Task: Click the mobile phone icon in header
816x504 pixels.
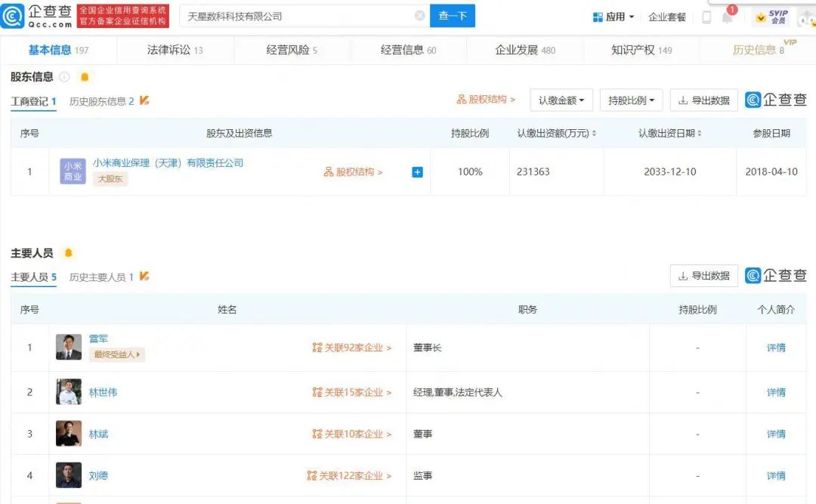Action: click(x=706, y=17)
